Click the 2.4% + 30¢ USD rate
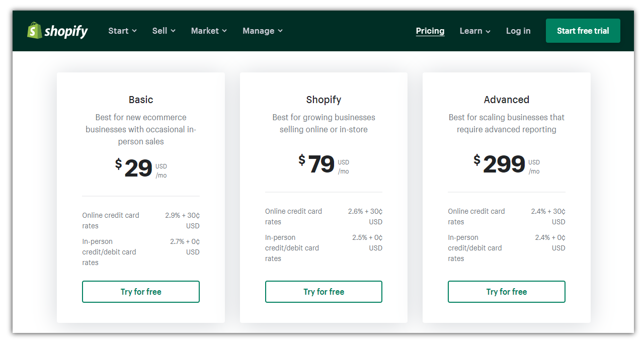 click(x=548, y=216)
